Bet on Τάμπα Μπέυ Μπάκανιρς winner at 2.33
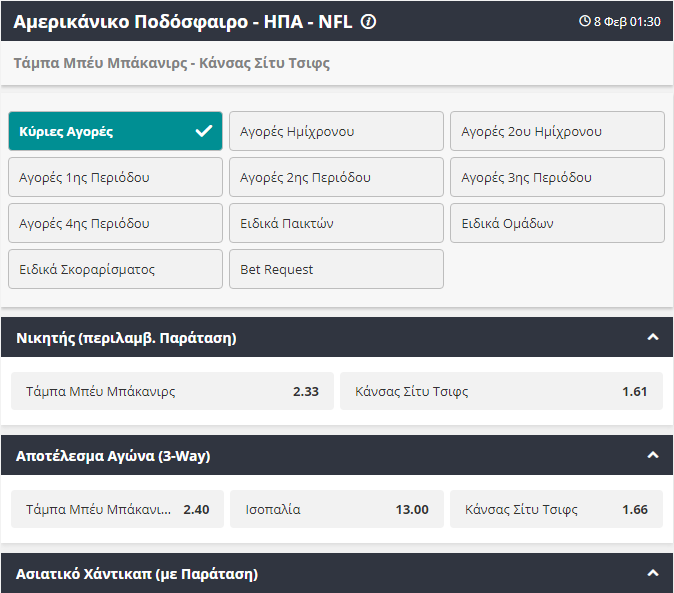This screenshot has width=674, height=593. pos(172,391)
